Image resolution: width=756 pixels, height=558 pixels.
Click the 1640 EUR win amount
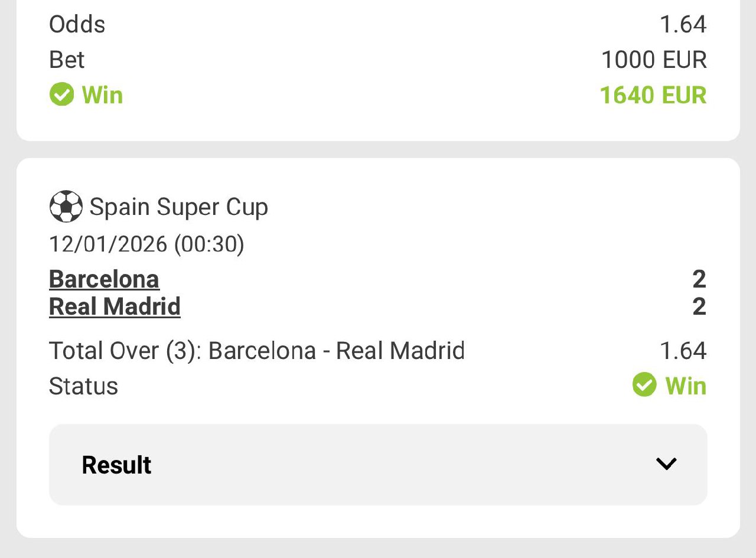pos(653,95)
